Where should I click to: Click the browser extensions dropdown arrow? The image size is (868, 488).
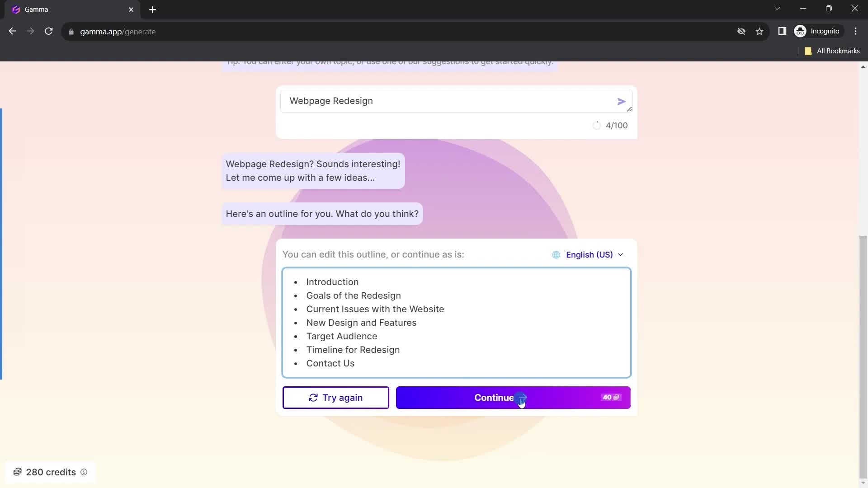pyautogui.click(x=778, y=8)
